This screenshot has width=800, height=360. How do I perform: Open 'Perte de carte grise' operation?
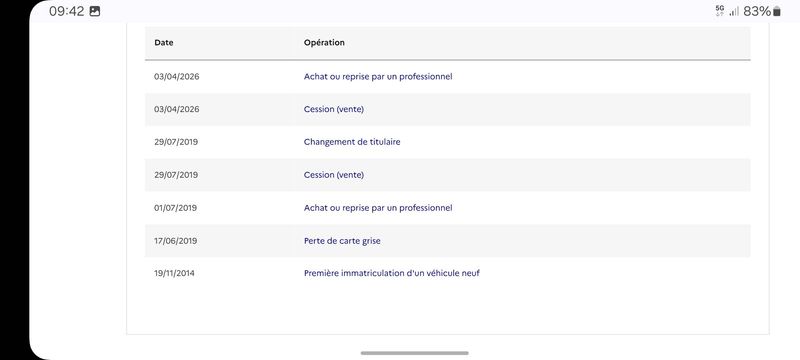pos(342,241)
